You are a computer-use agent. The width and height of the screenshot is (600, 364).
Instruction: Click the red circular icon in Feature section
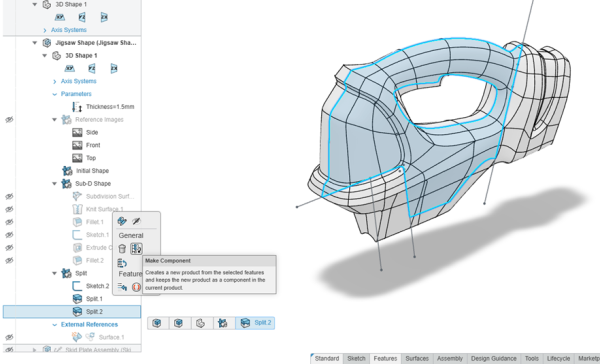[136, 287]
